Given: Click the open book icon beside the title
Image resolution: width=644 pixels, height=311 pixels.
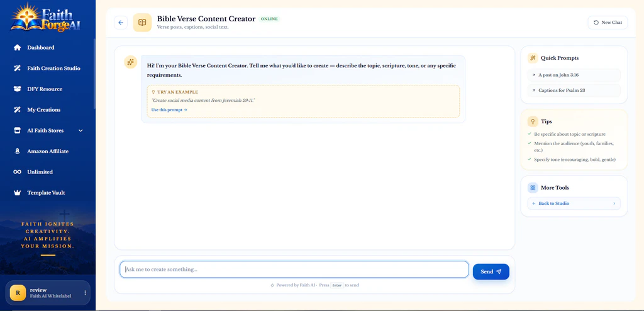Looking at the screenshot, I should pyautogui.click(x=142, y=23).
